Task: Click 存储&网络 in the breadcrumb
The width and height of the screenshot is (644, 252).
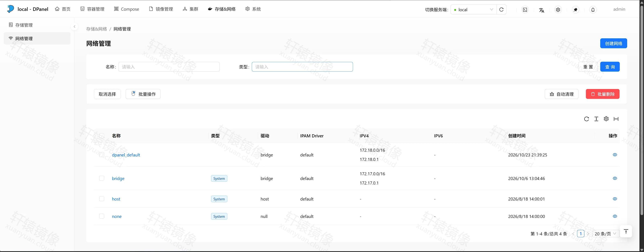Action: pyautogui.click(x=97, y=29)
